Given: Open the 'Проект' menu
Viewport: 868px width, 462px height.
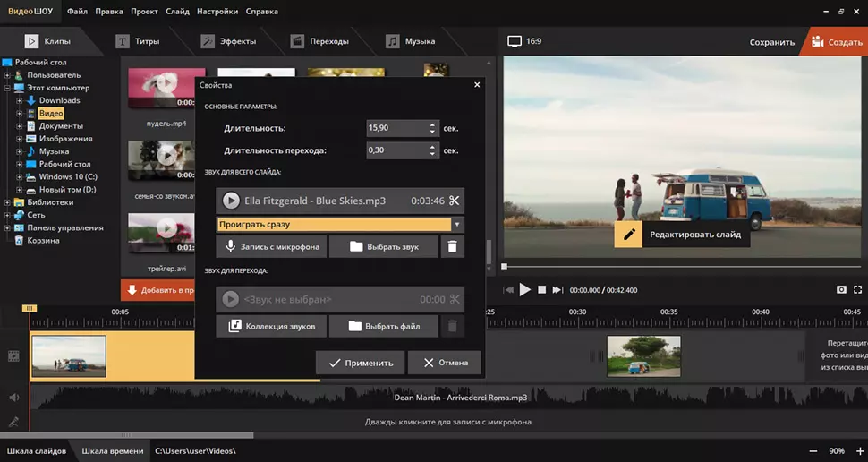Looking at the screenshot, I should coord(144,12).
